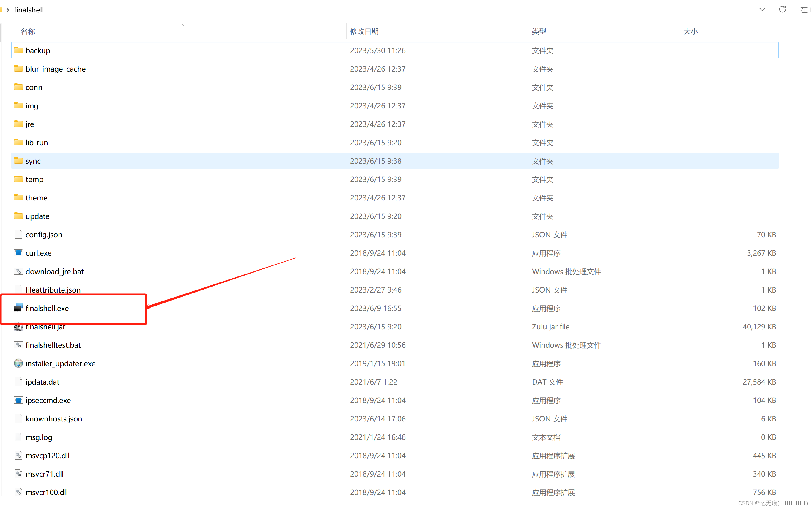Click the installer_updater.exe globe icon
Screen dimensions: 812x509
pos(18,363)
